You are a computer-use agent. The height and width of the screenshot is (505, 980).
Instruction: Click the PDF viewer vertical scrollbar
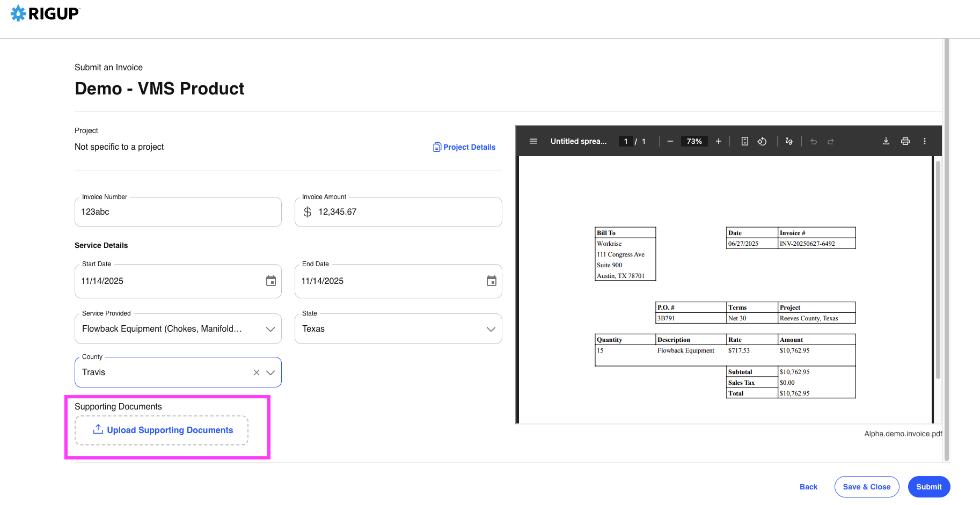pyautogui.click(x=938, y=270)
